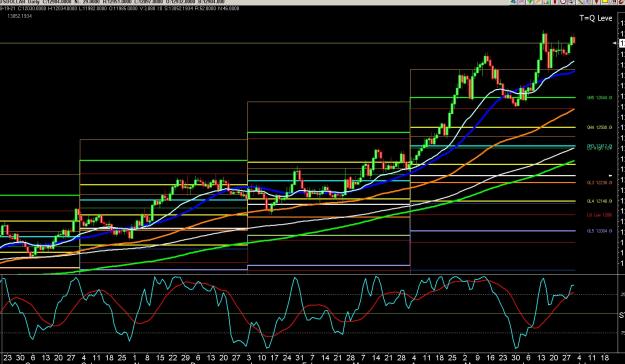Image resolution: width=625 pixels, height=364 pixels.
Task: Click the "T=Q Leve" label on the chart
Action: click(596, 18)
